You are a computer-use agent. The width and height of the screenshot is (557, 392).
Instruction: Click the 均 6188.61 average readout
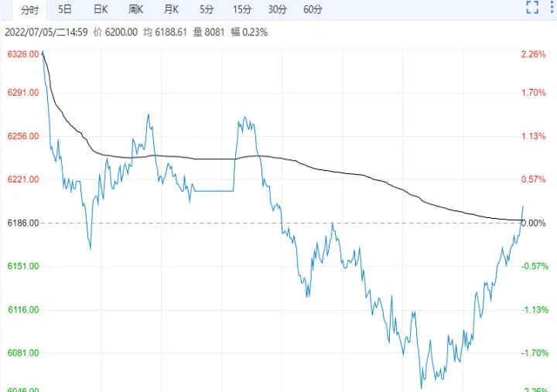point(166,32)
